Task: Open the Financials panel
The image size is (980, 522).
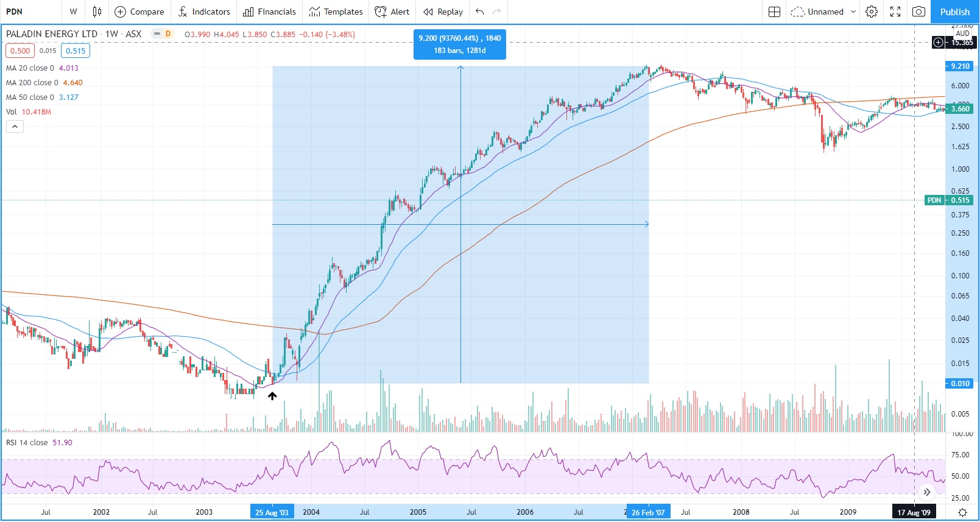Action: click(269, 12)
